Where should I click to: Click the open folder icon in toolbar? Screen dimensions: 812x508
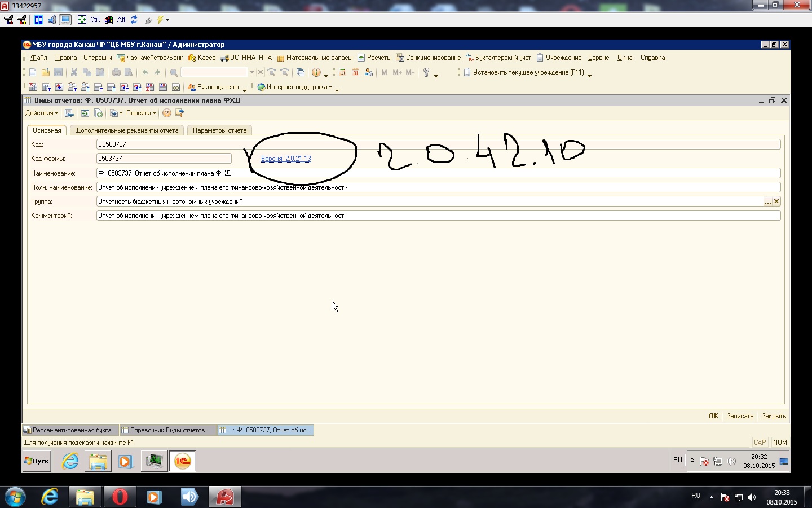coord(46,72)
